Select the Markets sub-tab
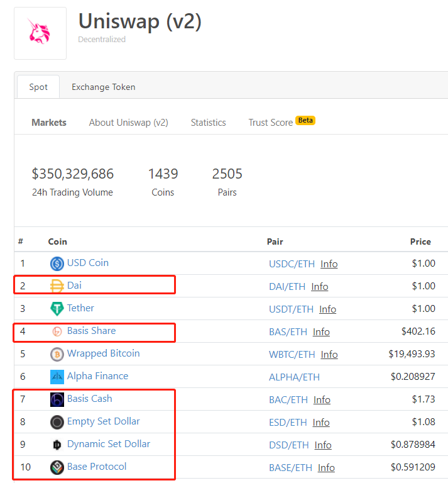Screen dimensions: 448x483 [x=49, y=122]
